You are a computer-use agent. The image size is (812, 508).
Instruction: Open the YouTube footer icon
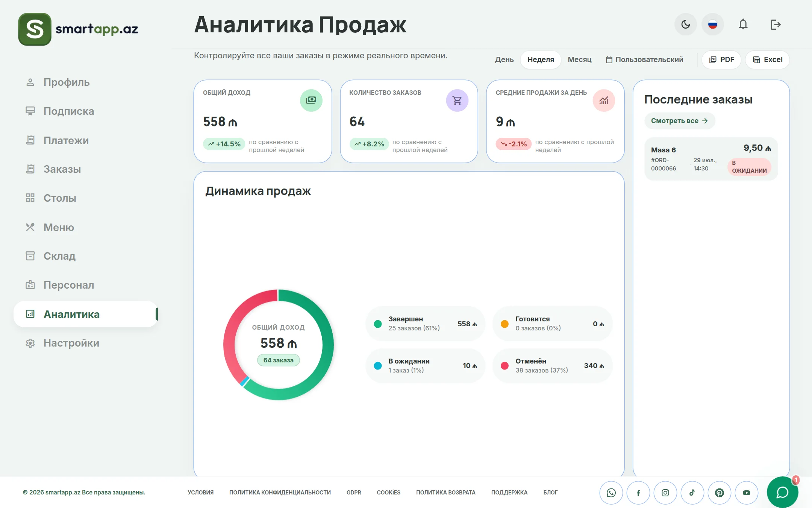[747, 493]
